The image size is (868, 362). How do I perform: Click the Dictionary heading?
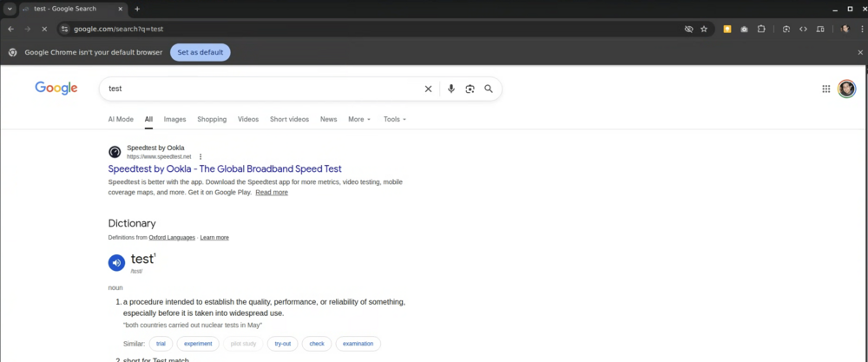[132, 224]
